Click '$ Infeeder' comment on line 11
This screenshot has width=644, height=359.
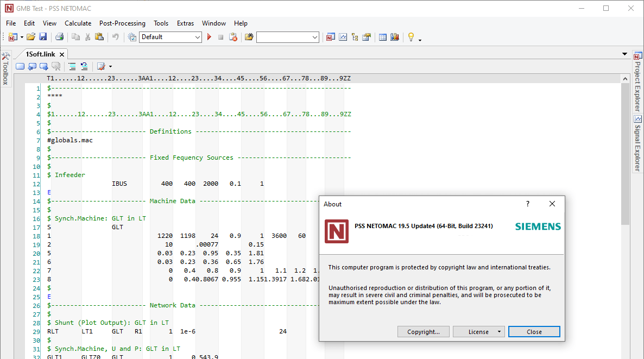(66, 175)
